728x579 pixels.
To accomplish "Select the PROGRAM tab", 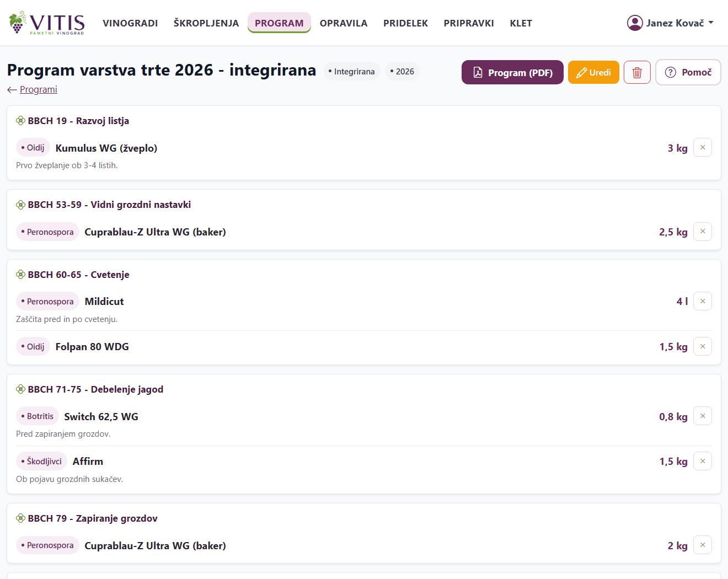I will click(x=279, y=23).
